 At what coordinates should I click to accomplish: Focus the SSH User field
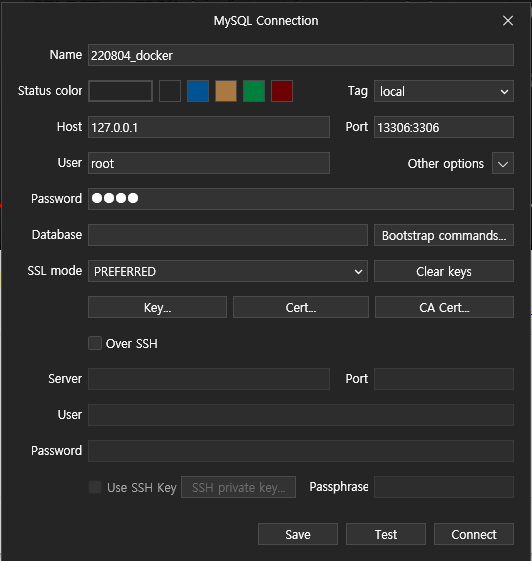pos(301,415)
